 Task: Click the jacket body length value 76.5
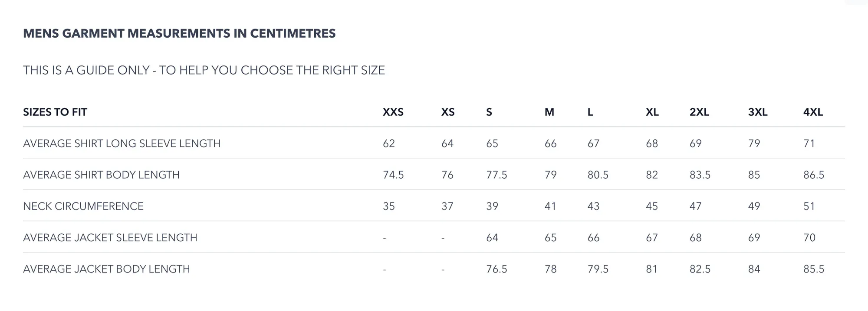click(x=497, y=269)
